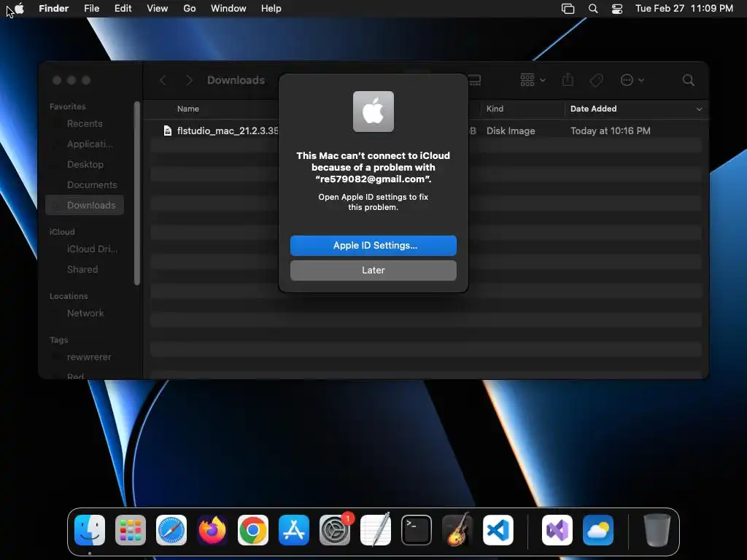Open TextEdit from the Dock
Viewport: 747px width, 560px height.
(376, 530)
